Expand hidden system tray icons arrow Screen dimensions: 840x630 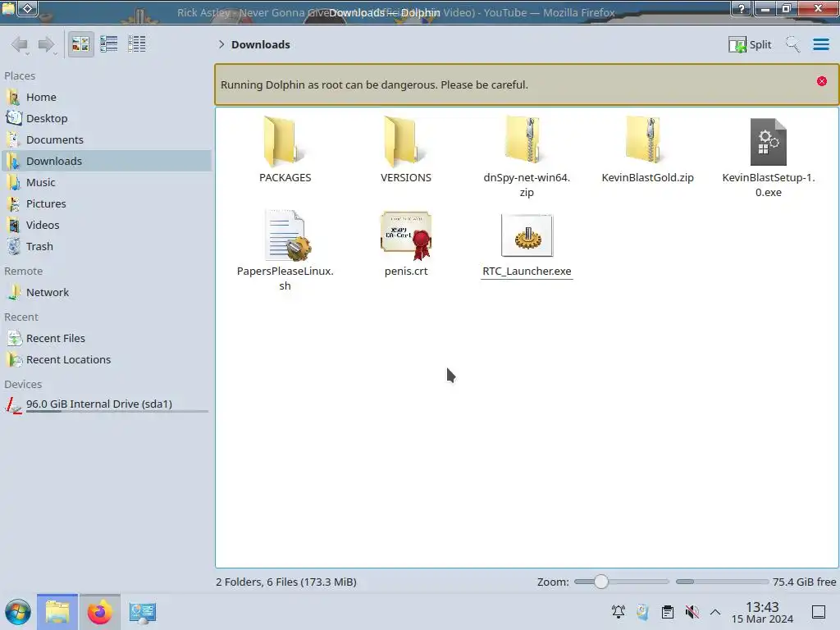[715, 612]
